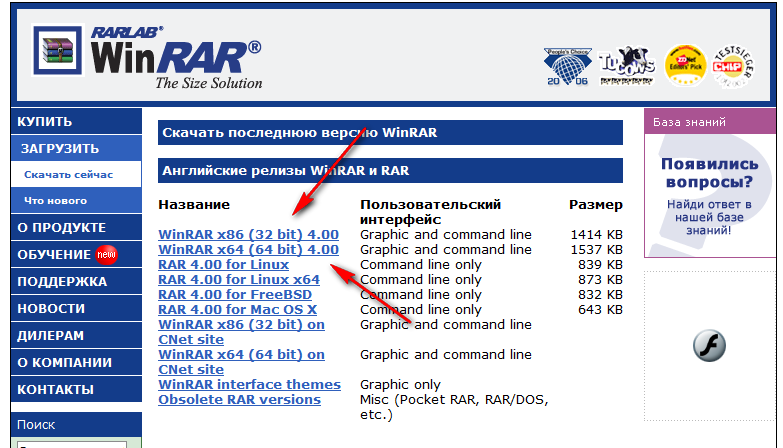783x448 pixels.
Task: Click the 643 KB size value
Action: click(x=600, y=310)
